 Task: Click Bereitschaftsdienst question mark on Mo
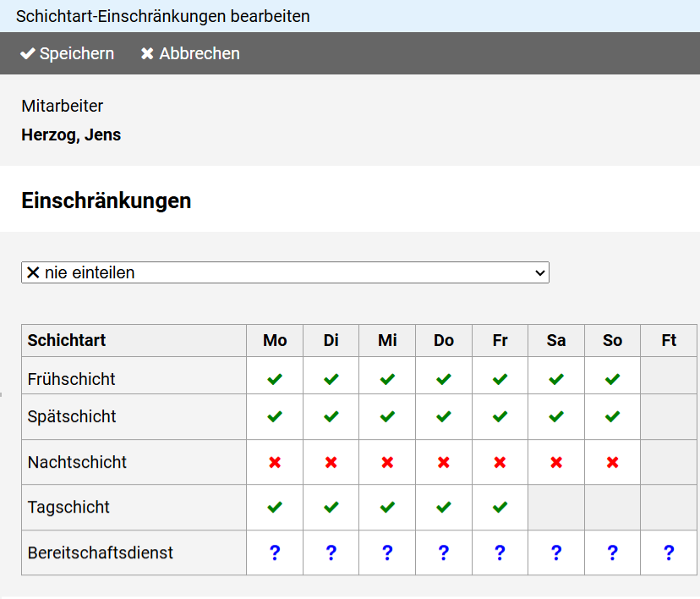coord(275,552)
